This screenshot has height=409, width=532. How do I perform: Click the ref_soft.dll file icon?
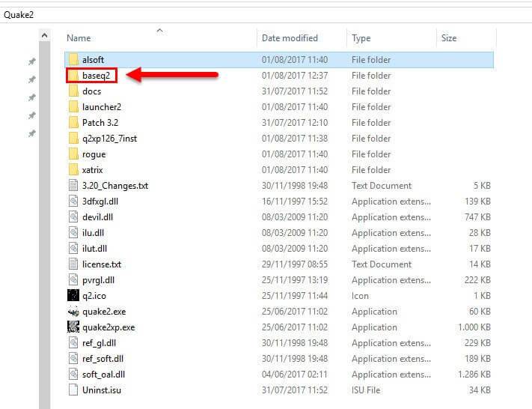pos(73,358)
